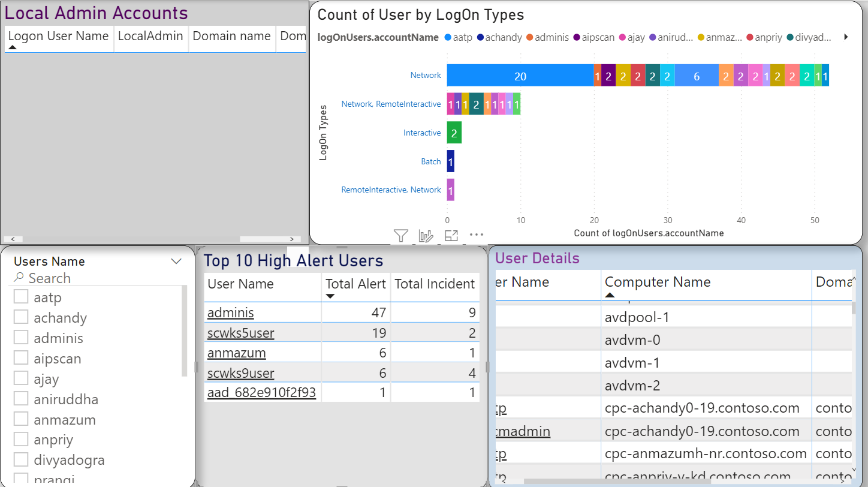Select the aatp legend color dot
Screen dimensions: 868x487
pos(448,37)
